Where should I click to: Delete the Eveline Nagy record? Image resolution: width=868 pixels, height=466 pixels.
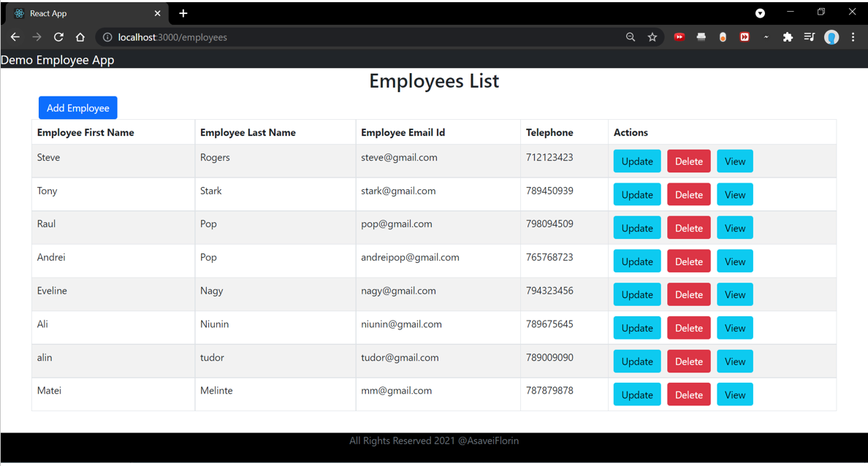coord(689,295)
